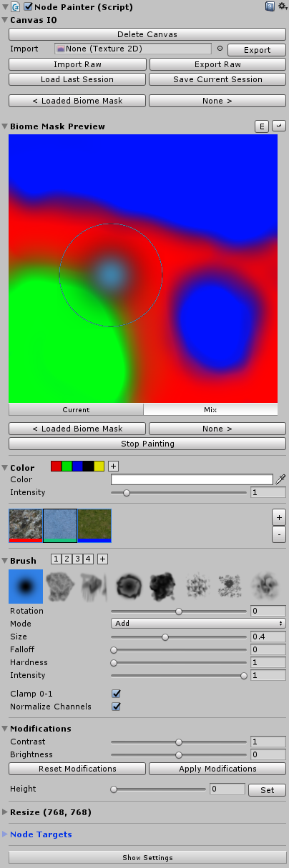Switch preview to the Current tab
This screenshot has height=868, width=289.
(x=76, y=410)
